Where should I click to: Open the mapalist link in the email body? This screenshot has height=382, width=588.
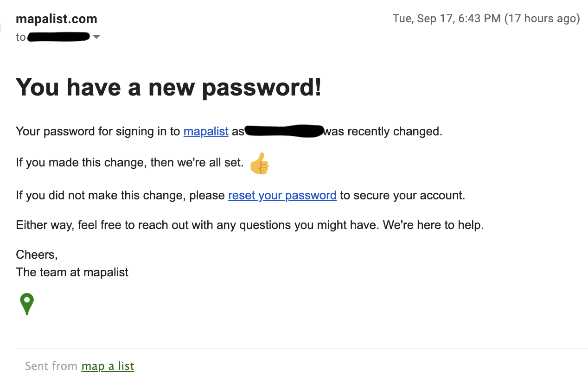(206, 131)
